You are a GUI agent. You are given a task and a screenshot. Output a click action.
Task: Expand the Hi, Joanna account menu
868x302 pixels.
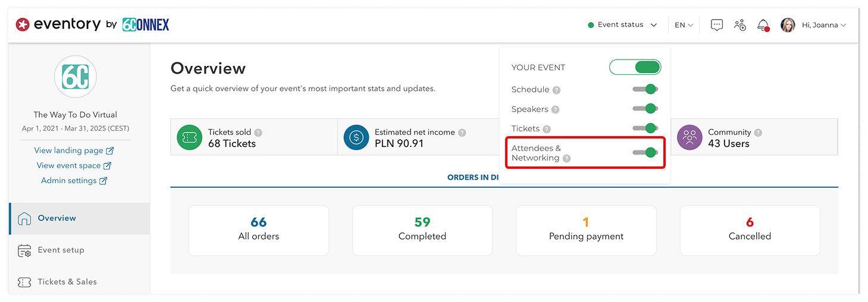[813, 25]
